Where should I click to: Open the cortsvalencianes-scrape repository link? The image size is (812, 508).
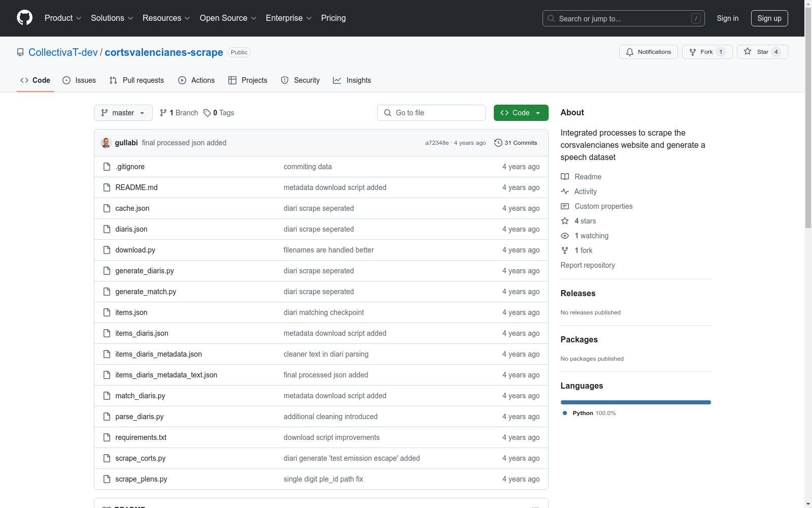click(x=164, y=52)
